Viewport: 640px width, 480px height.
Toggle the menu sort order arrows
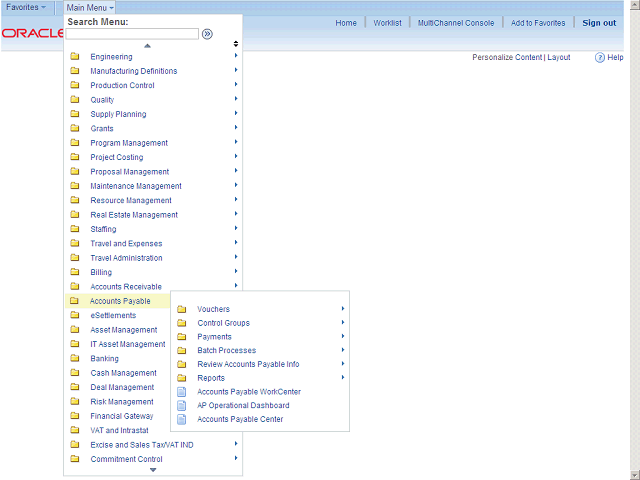[x=236, y=44]
